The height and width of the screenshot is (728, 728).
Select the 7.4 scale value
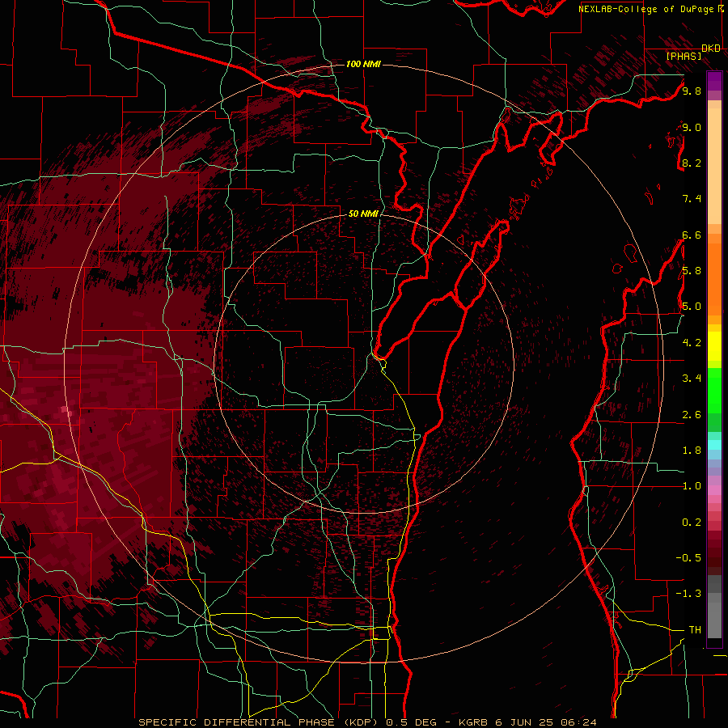click(x=692, y=199)
